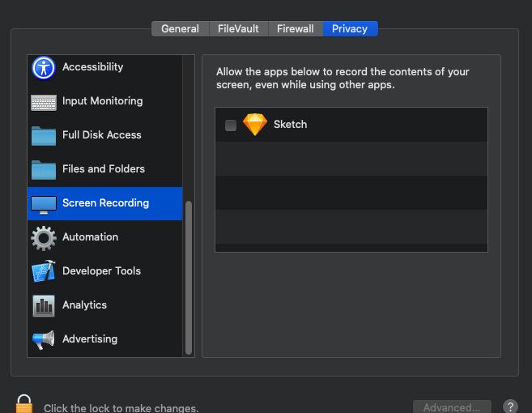The height and width of the screenshot is (413, 532).
Task: Click the padlock icon to unlock changes
Action: (24, 404)
